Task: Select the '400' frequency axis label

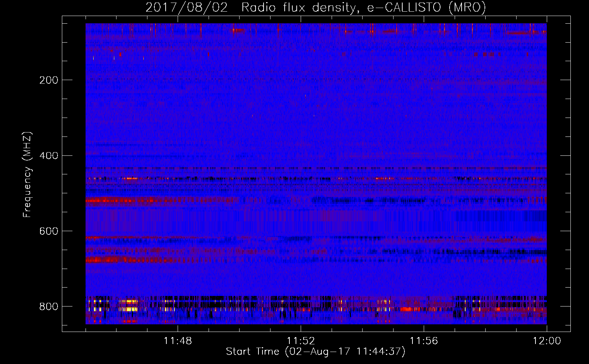Action: (48, 156)
